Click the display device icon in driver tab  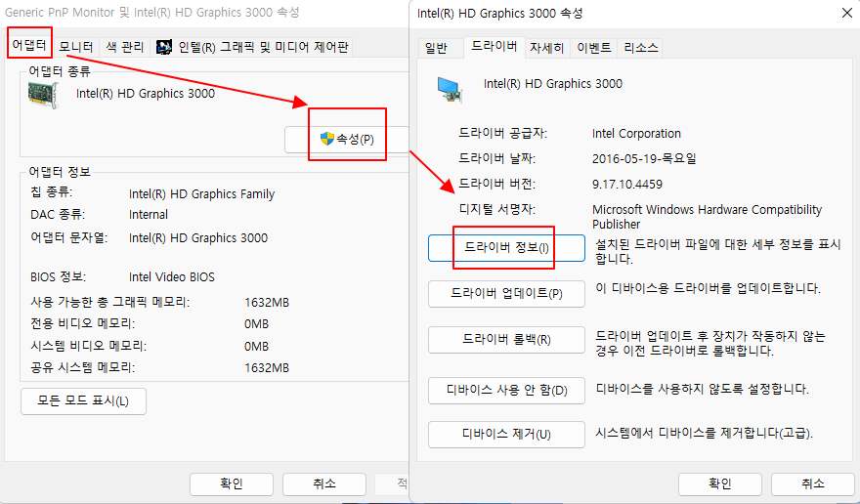click(451, 90)
